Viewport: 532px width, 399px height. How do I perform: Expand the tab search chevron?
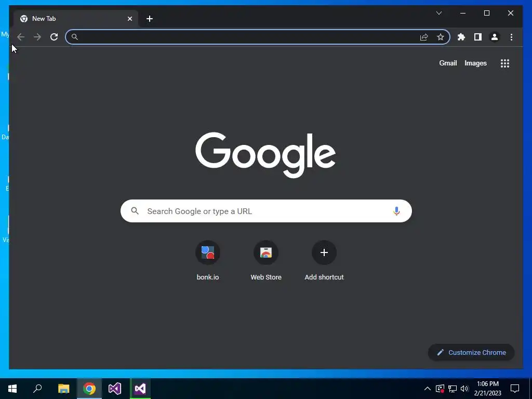coord(438,13)
